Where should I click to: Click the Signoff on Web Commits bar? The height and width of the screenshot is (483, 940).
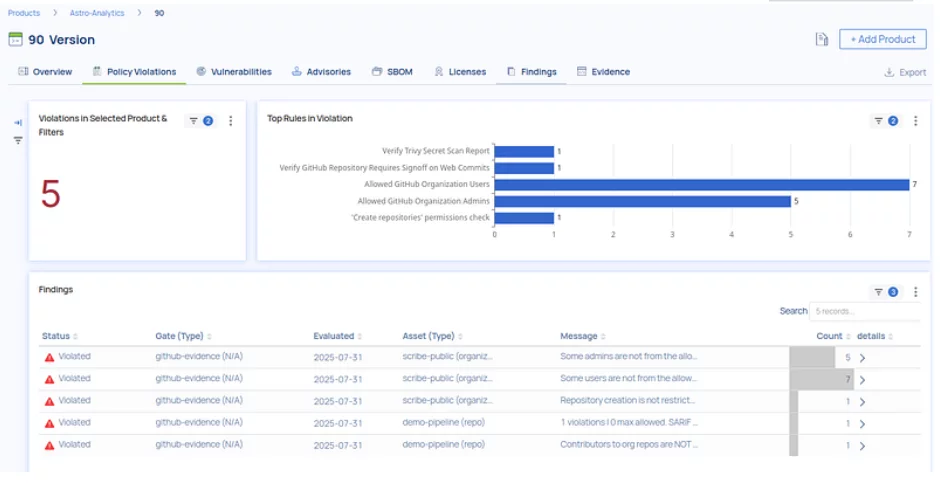pos(524,168)
